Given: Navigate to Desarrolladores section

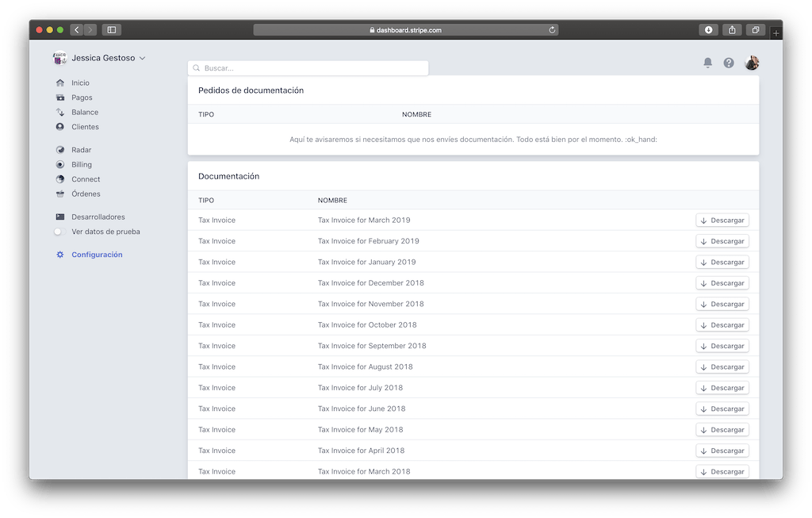Looking at the screenshot, I should [98, 217].
